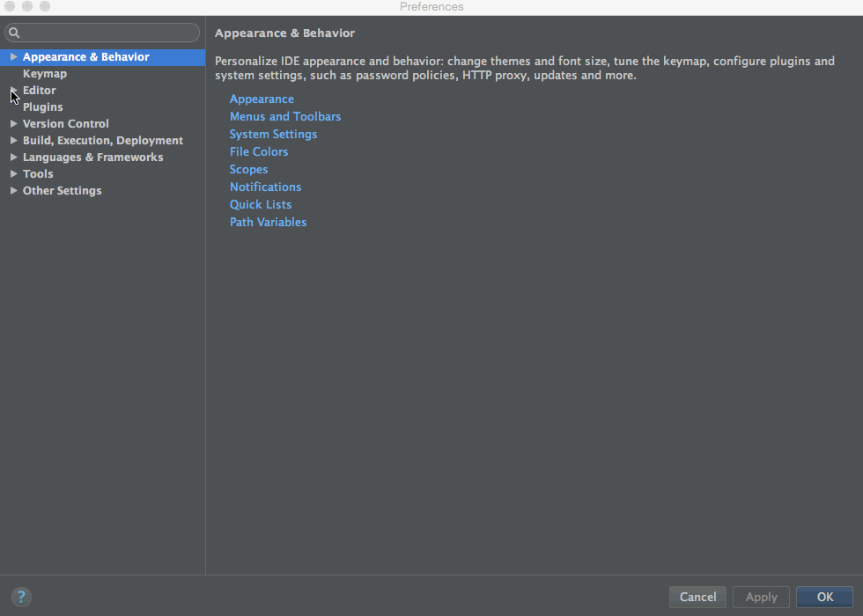Image resolution: width=863 pixels, height=616 pixels.
Task: Open the System Settings link
Action: (x=273, y=135)
